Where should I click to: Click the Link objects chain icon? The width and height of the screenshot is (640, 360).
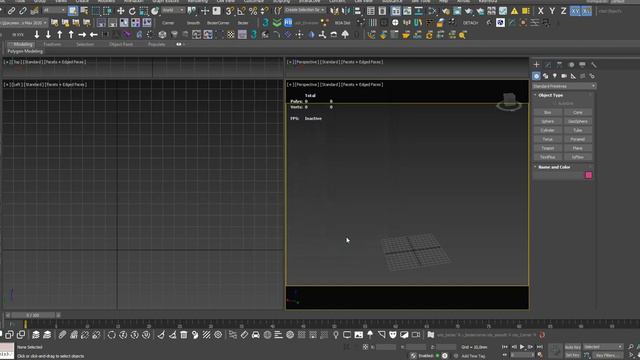(11, 11)
